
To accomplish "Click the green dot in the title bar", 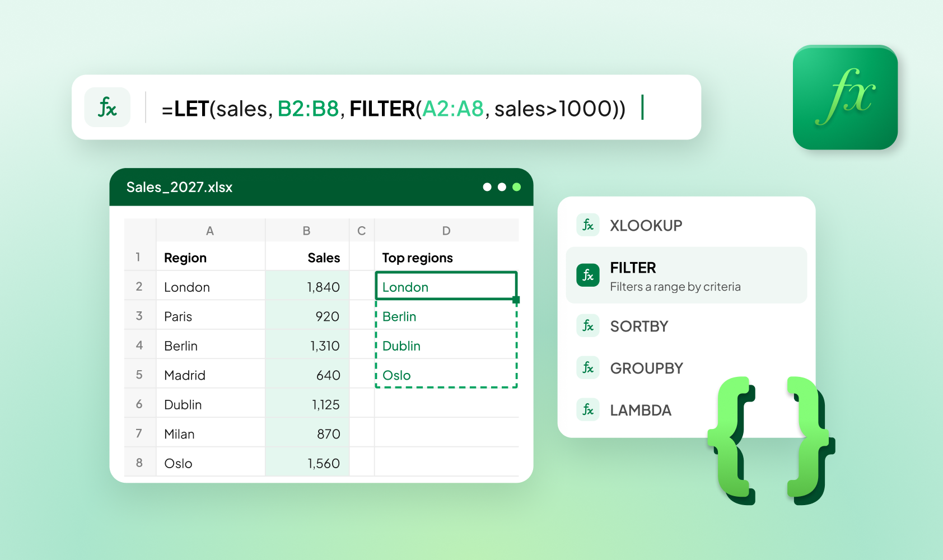I will pos(516,187).
